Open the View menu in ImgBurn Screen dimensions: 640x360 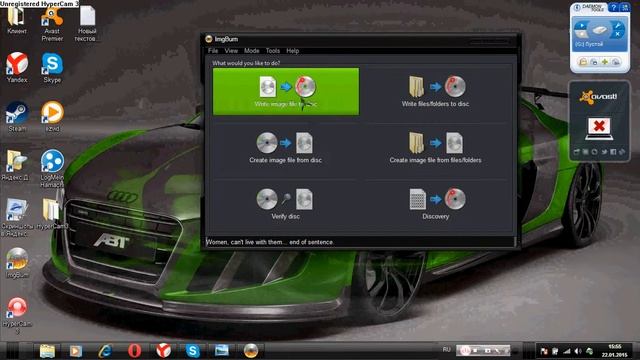[231, 51]
